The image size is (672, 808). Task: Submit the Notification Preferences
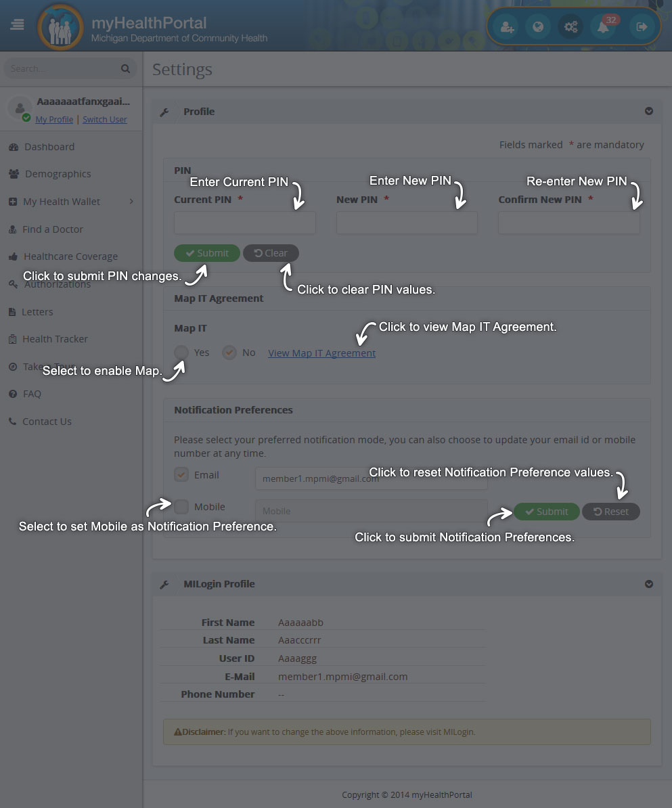(x=546, y=512)
